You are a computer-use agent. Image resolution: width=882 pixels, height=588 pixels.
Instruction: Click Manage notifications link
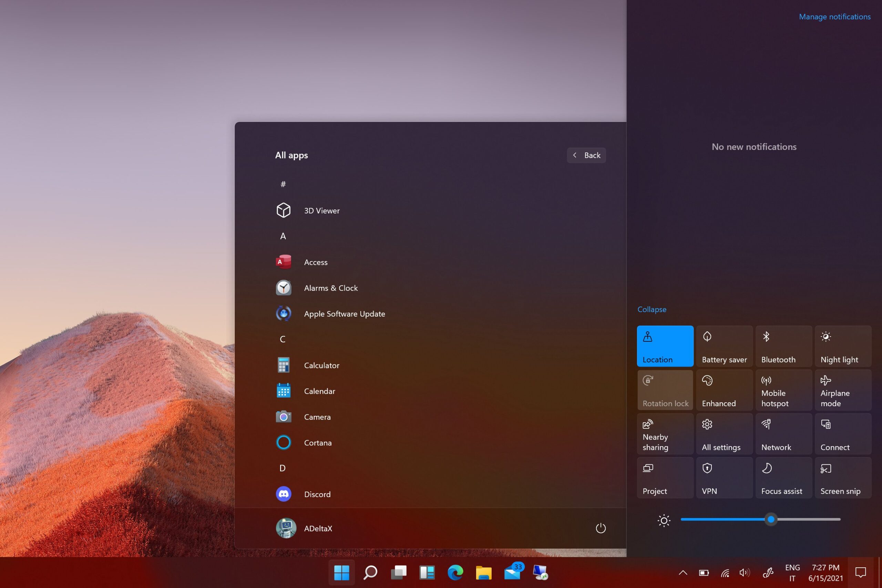834,17
